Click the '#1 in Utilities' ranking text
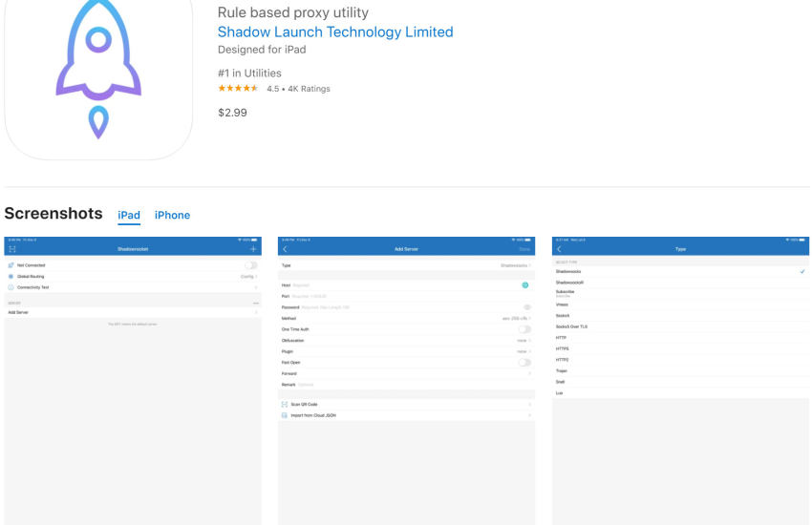The width and height of the screenshot is (812, 525). point(249,73)
